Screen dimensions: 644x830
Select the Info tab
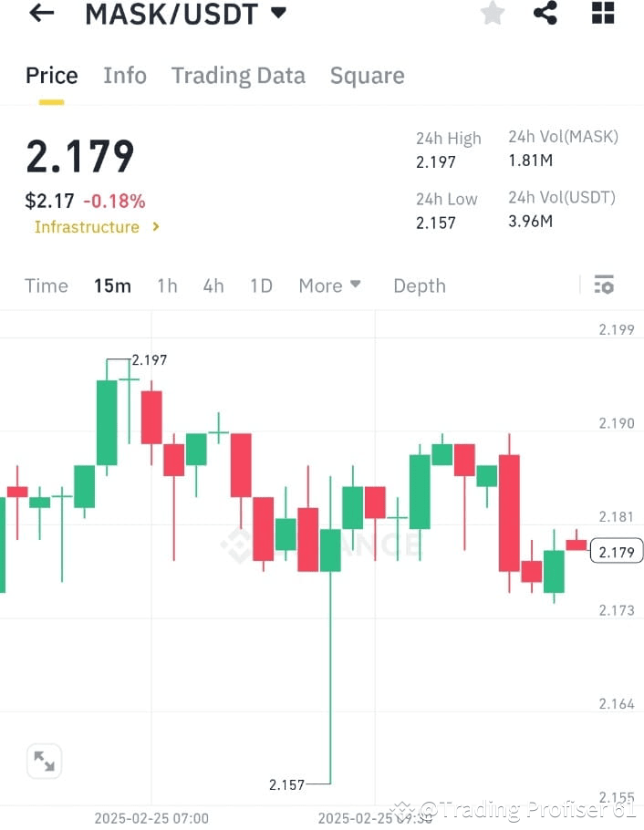tap(125, 75)
